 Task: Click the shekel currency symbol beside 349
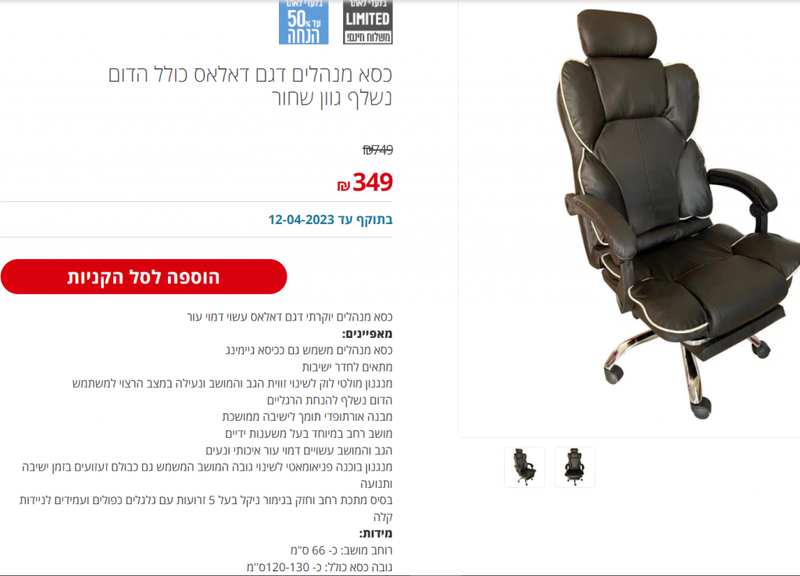(x=343, y=186)
